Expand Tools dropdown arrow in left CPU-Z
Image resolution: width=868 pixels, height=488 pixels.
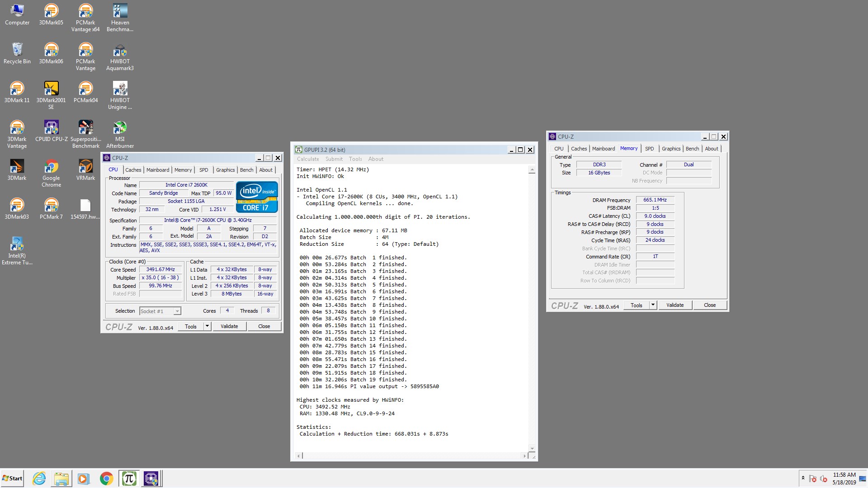[x=207, y=326]
